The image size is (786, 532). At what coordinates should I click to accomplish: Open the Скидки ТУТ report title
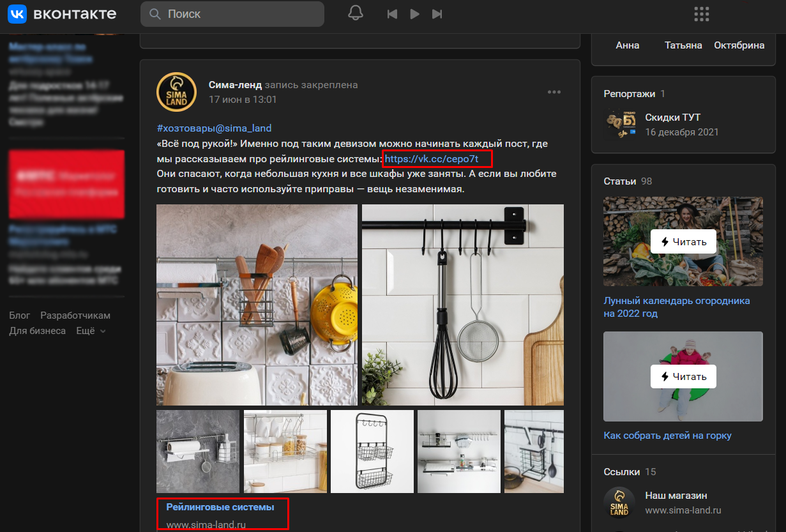tap(673, 118)
